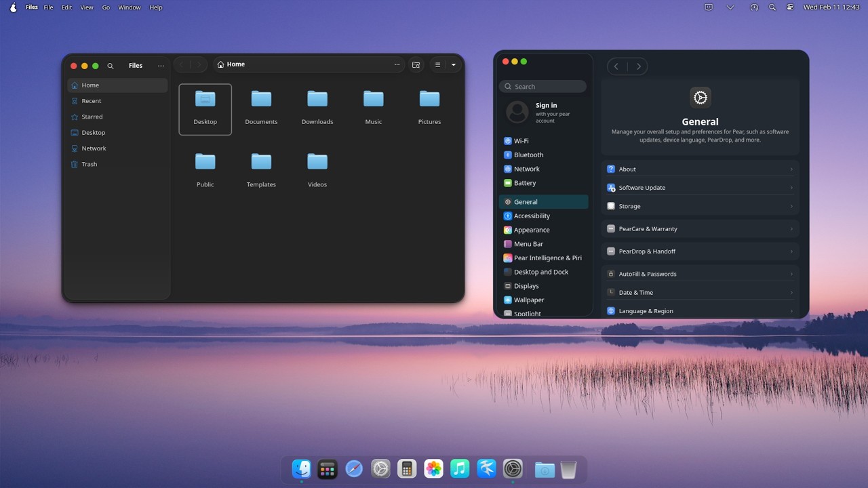Open Appearance settings in the sidebar

pyautogui.click(x=543, y=230)
